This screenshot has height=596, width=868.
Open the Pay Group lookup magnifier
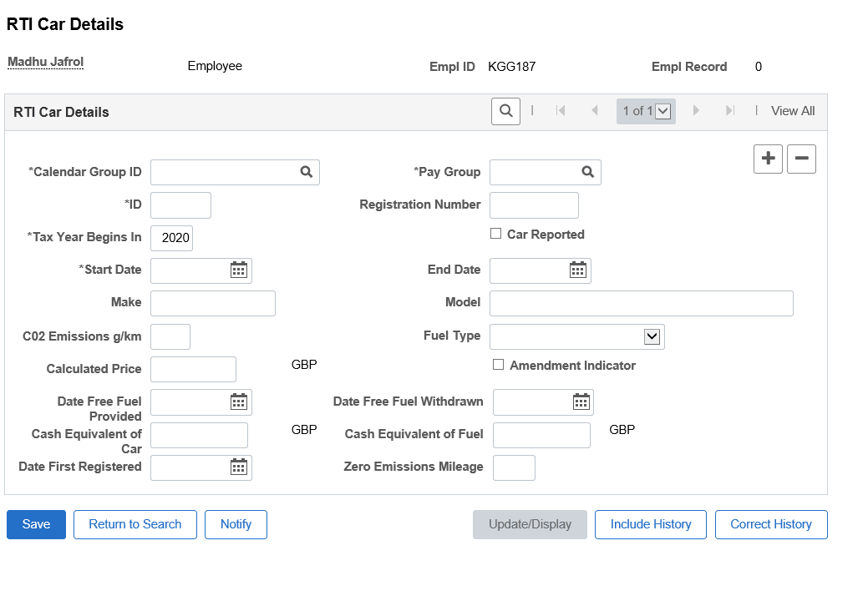(588, 172)
